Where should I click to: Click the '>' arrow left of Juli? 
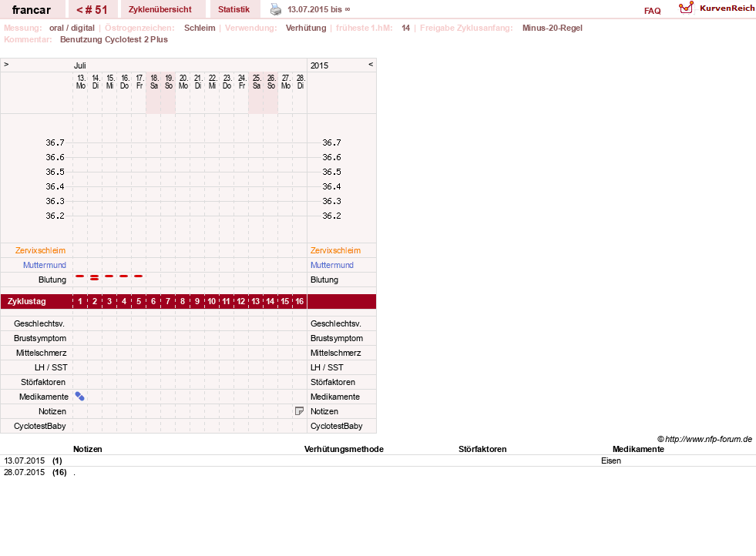pos(6,65)
